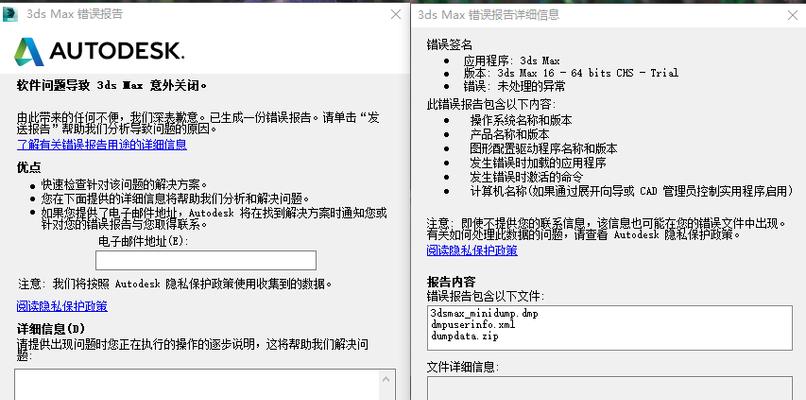Open link 了解有关错误报告用途的详细信息
806x400 pixels.
point(102,144)
